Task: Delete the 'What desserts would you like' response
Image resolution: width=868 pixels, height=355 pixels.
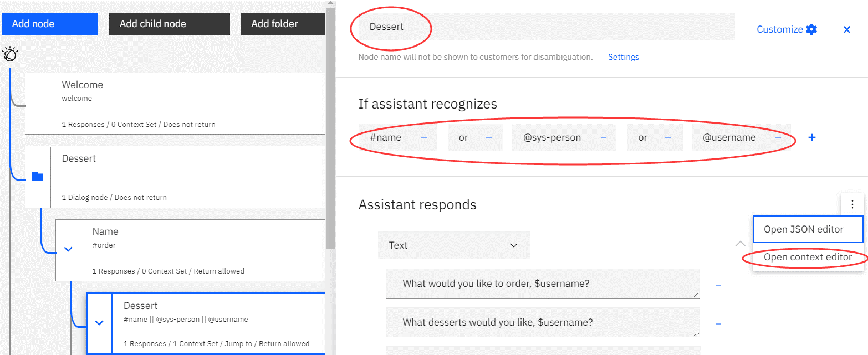Action: pos(718,323)
